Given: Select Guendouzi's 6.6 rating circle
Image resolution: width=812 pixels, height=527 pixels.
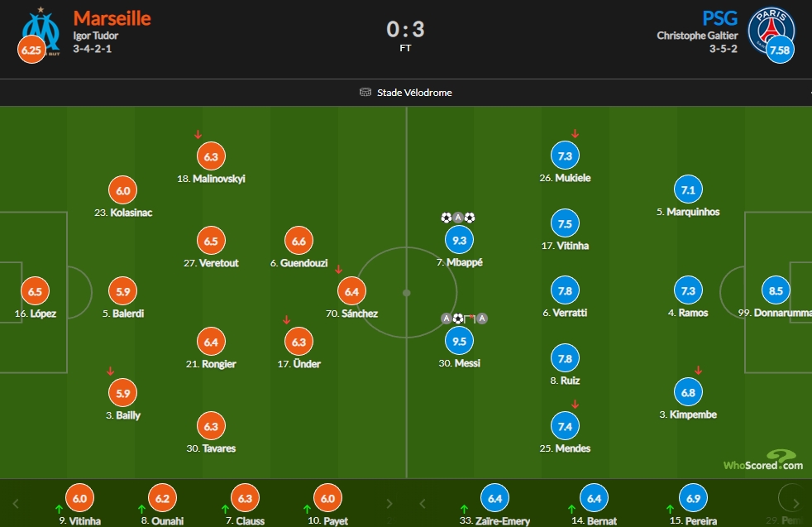Looking at the screenshot, I should pyautogui.click(x=299, y=241).
